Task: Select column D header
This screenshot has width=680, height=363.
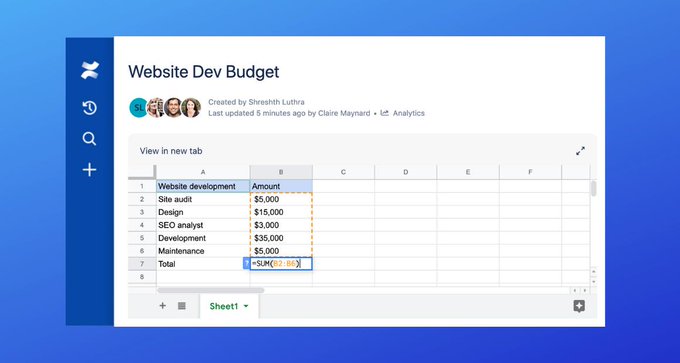Action: coord(406,172)
